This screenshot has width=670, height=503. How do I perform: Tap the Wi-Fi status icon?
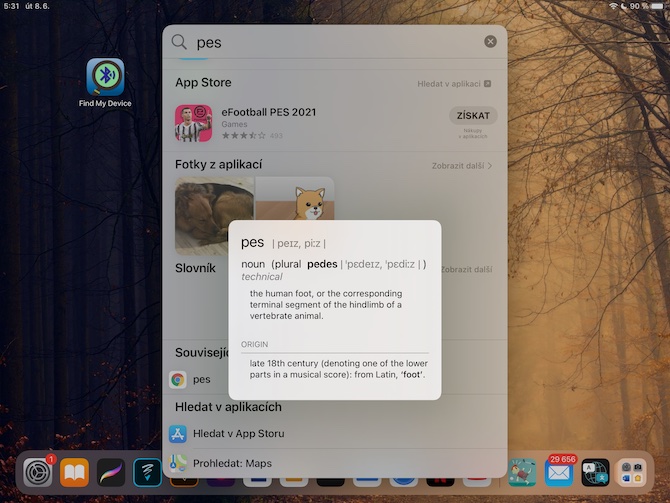click(614, 6)
